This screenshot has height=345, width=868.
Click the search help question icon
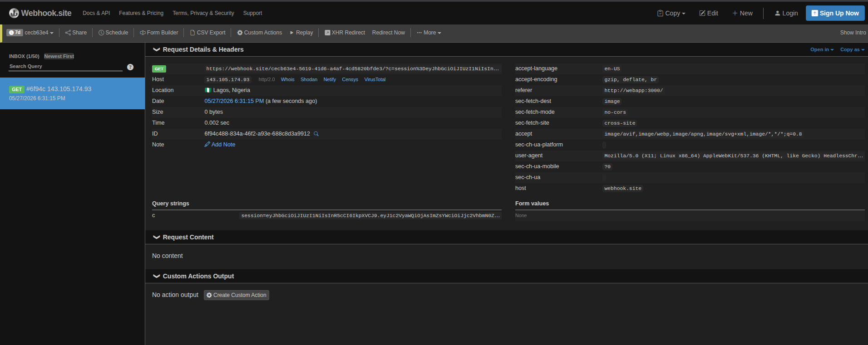130,67
